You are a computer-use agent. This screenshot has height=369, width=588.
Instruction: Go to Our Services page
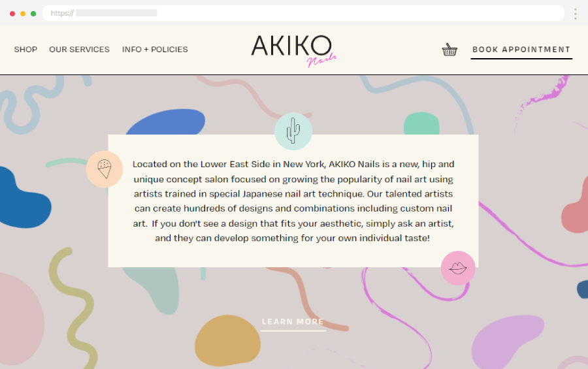pyautogui.click(x=79, y=50)
